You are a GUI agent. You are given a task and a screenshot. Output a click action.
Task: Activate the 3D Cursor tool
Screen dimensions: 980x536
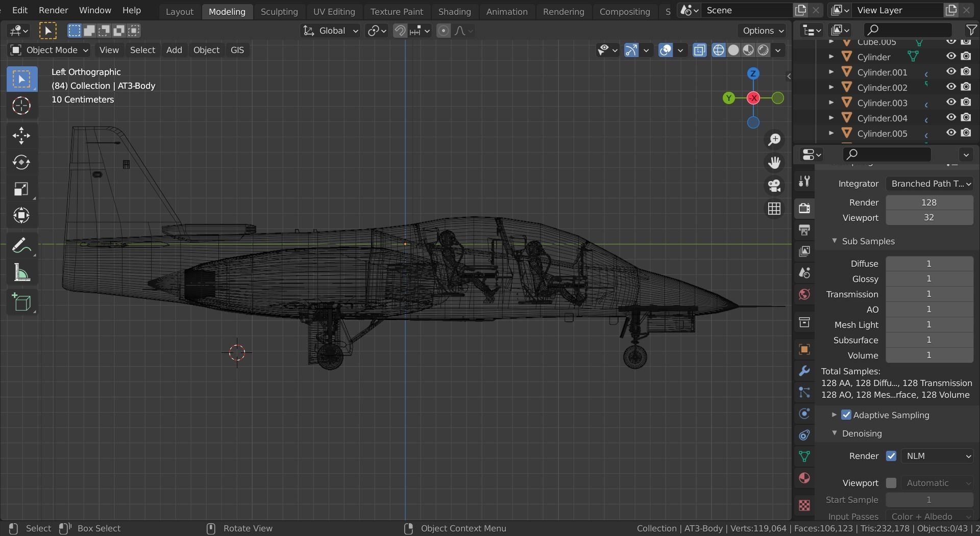21,106
